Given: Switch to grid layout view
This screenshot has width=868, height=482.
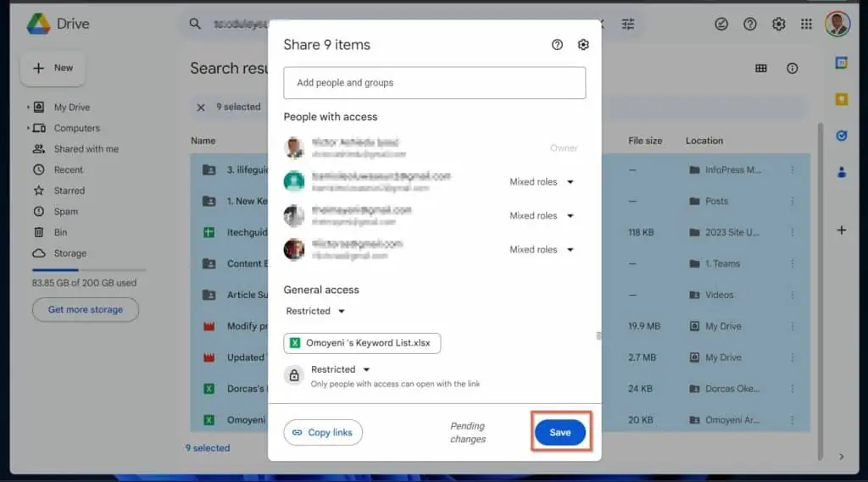Looking at the screenshot, I should point(761,69).
